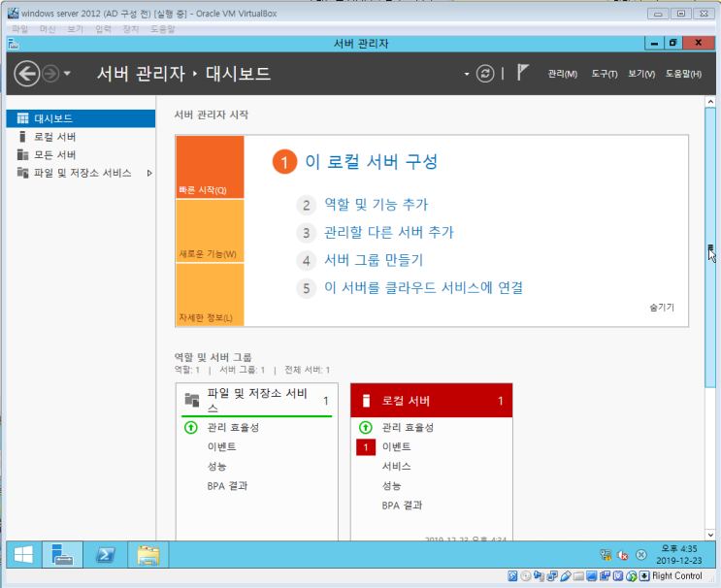Open VirtualBox 파일 menu
This screenshot has width=721, height=588.
click(19, 29)
